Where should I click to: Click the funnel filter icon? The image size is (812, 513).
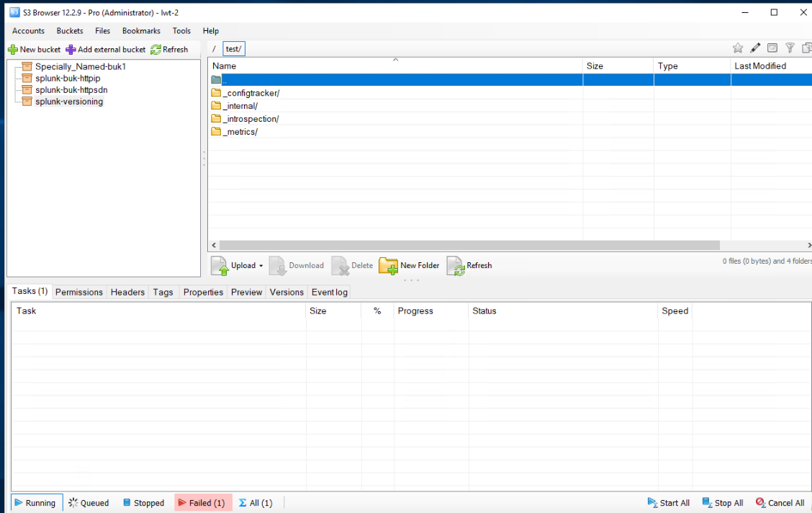790,48
